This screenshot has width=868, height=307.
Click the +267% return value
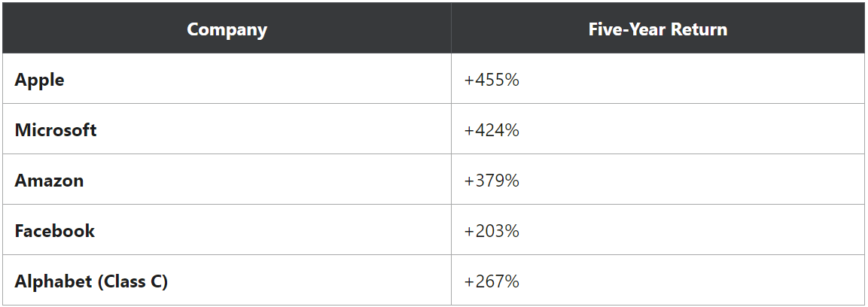(492, 281)
